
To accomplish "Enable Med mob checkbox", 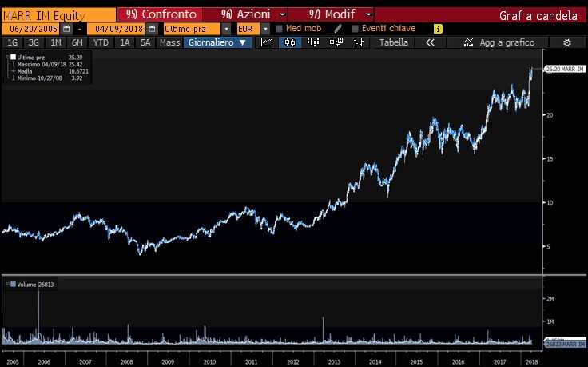I will click(279, 29).
